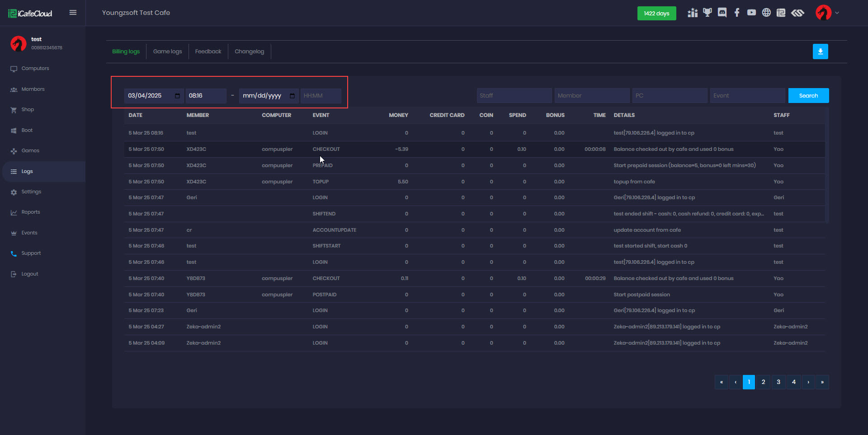Switch to the Game logs tab
This screenshot has width=868, height=435.
pos(167,51)
